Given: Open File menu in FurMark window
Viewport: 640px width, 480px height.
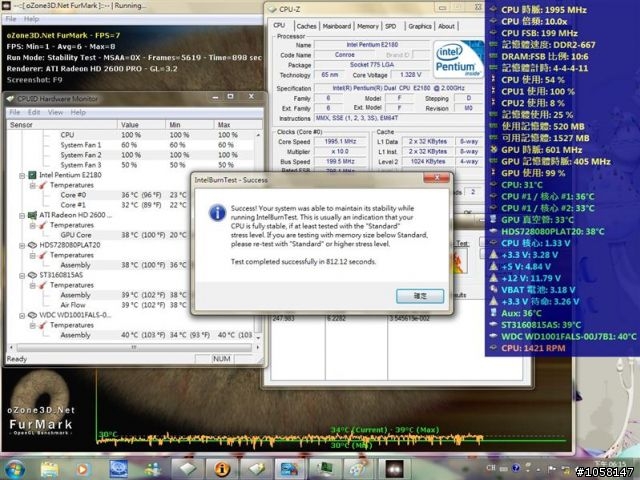Looking at the screenshot, I should 11,19.
